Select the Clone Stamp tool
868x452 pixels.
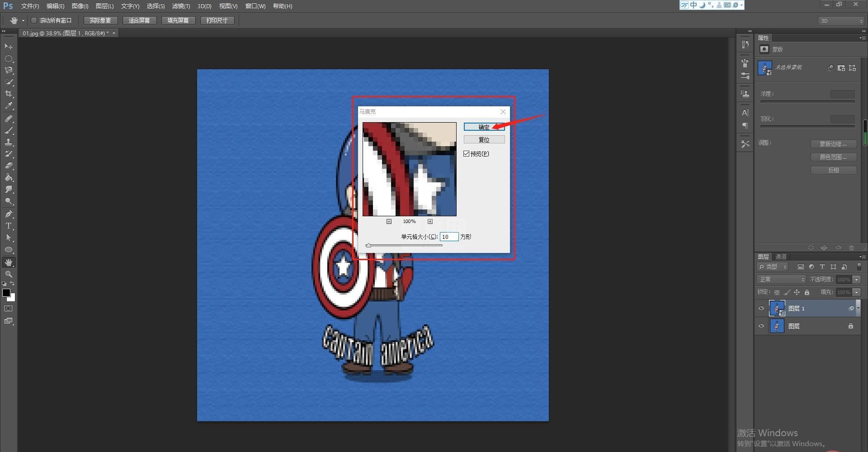[9, 142]
